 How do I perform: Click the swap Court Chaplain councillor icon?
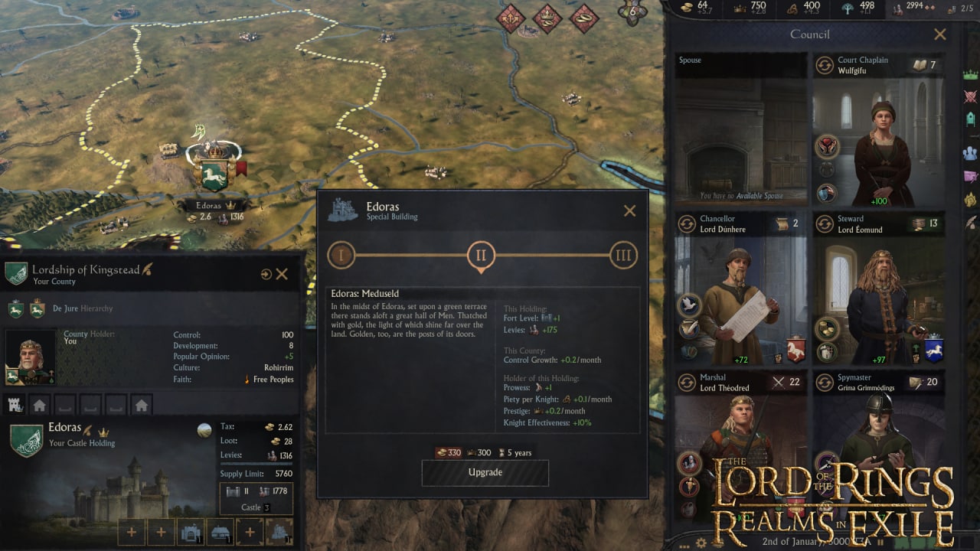coord(825,65)
